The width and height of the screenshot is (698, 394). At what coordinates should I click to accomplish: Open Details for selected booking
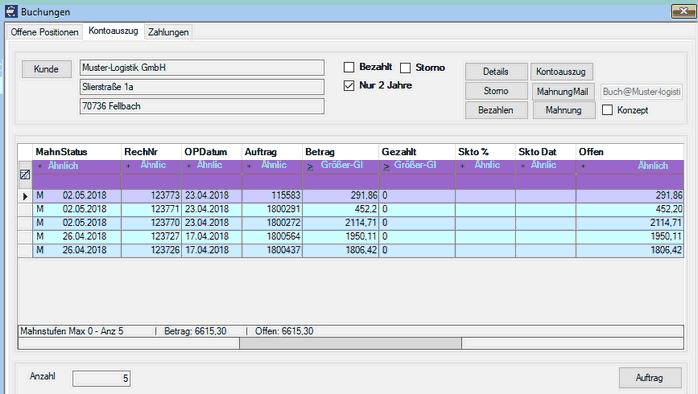[x=496, y=72]
